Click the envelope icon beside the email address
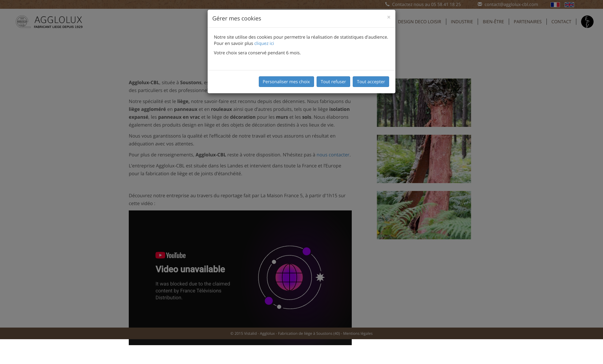The height and width of the screenshot is (364, 603). 480,4
